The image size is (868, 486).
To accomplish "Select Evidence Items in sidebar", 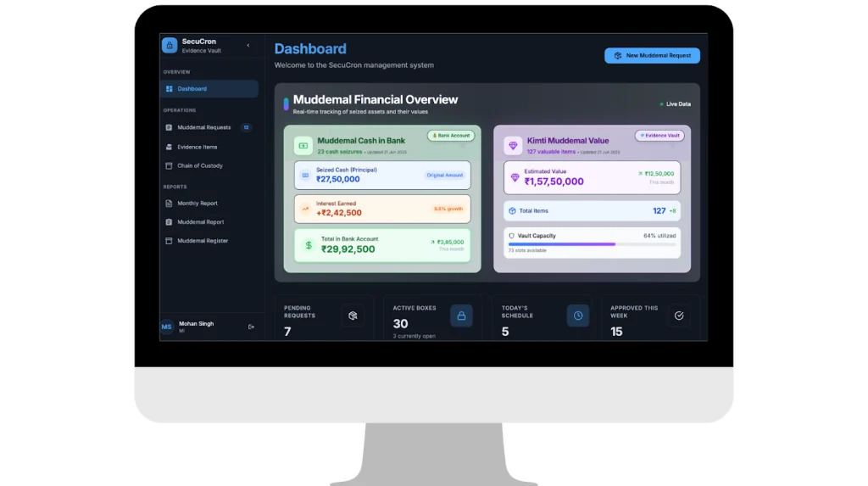I will point(197,147).
